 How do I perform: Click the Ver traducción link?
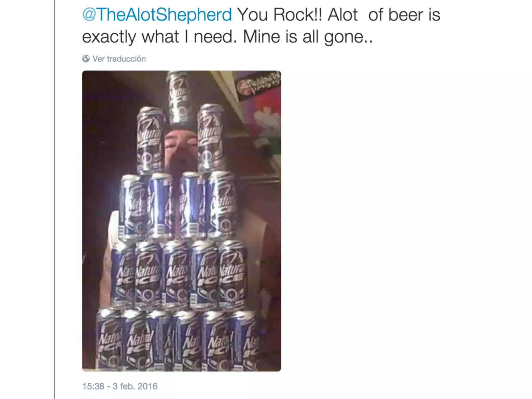119,59
